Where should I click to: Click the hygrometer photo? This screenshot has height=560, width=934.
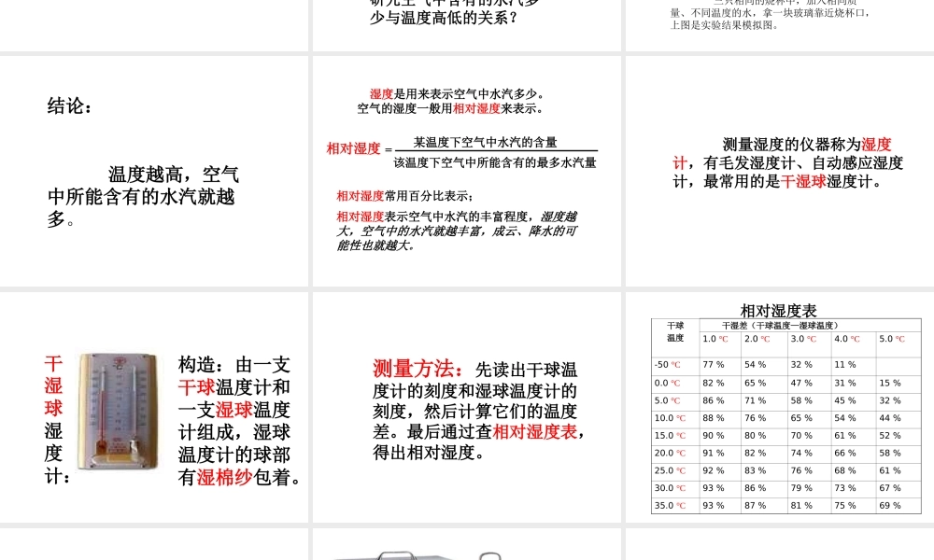coord(120,412)
